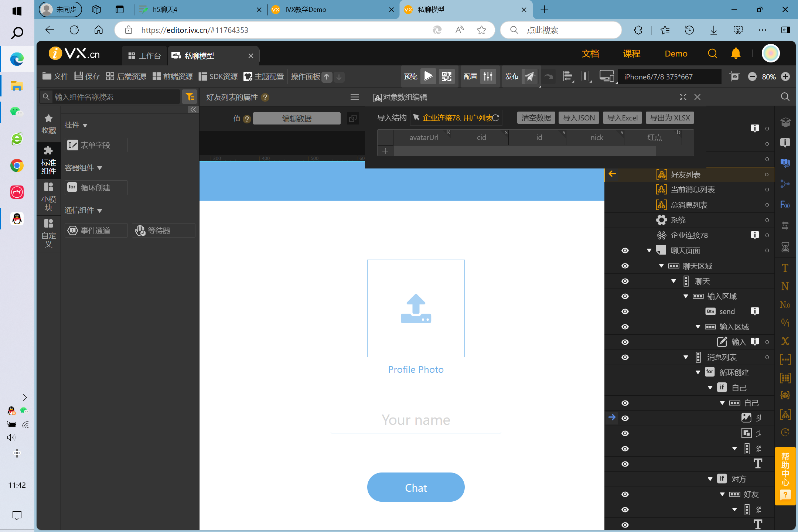Click the Fx function icon in right strip

tap(785, 205)
